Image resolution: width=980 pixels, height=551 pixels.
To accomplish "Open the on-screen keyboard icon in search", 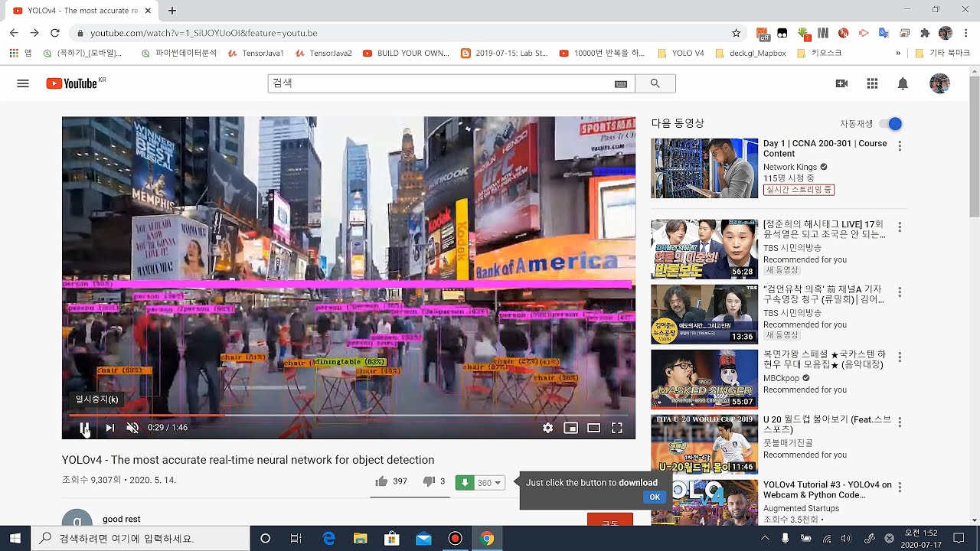I will point(621,83).
